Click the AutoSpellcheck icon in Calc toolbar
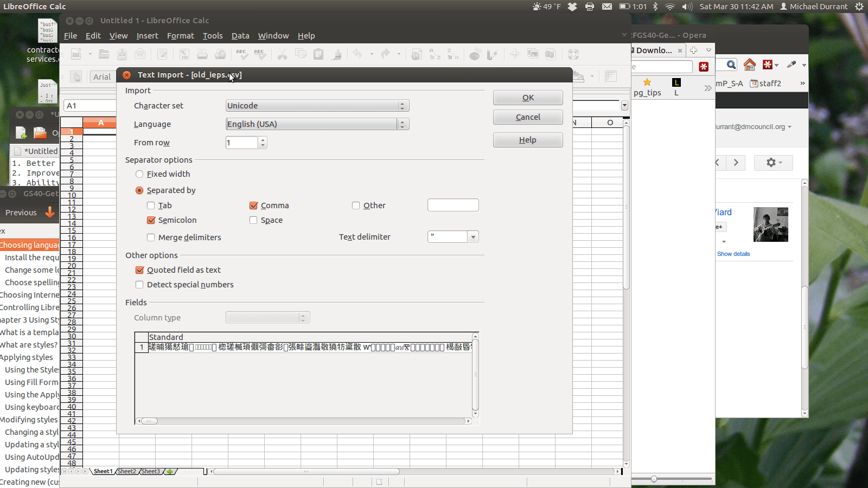 pyautogui.click(x=260, y=54)
